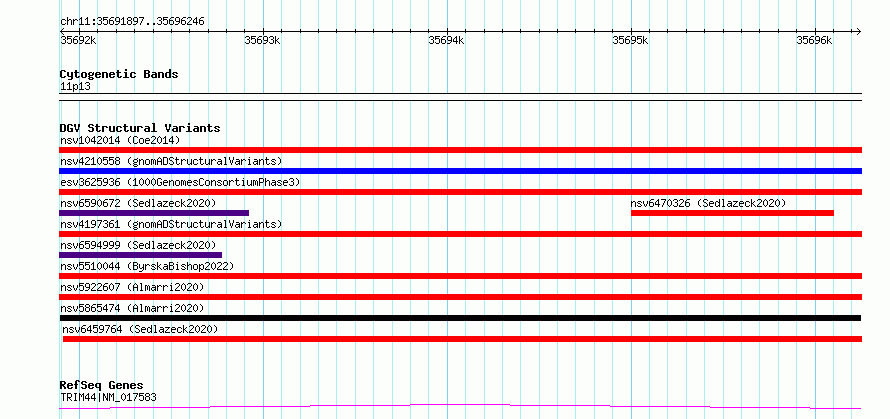This screenshot has width=890, height=419.
Task: Click the nsv6594999 (Sedlazeck2020) label
Action: (x=138, y=245)
